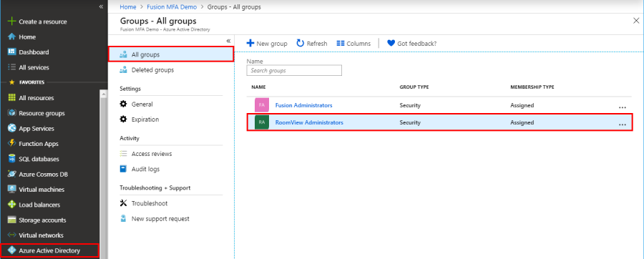
Task: Click the Access reviews list icon
Action: pyautogui.click(x=123, y=154)
